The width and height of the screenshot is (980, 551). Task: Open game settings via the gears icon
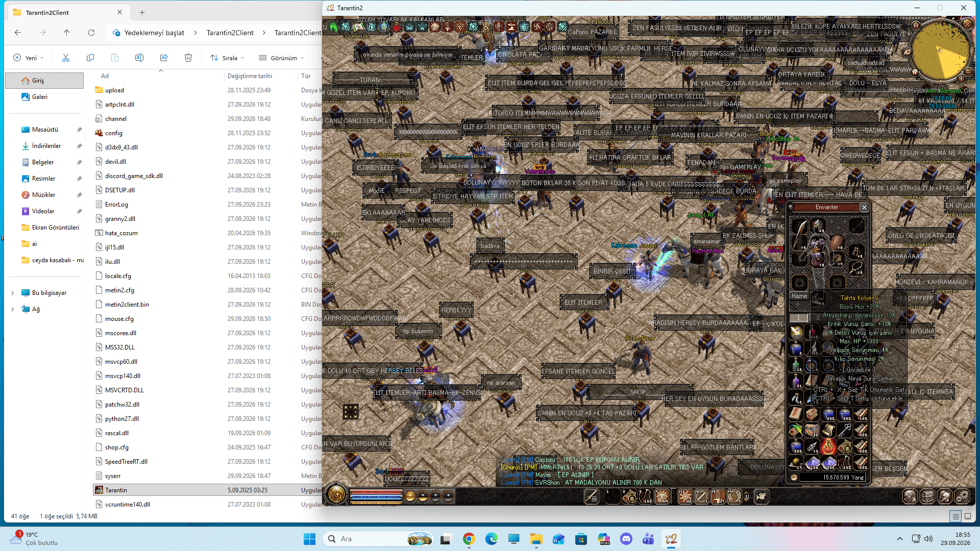[962, 496]
